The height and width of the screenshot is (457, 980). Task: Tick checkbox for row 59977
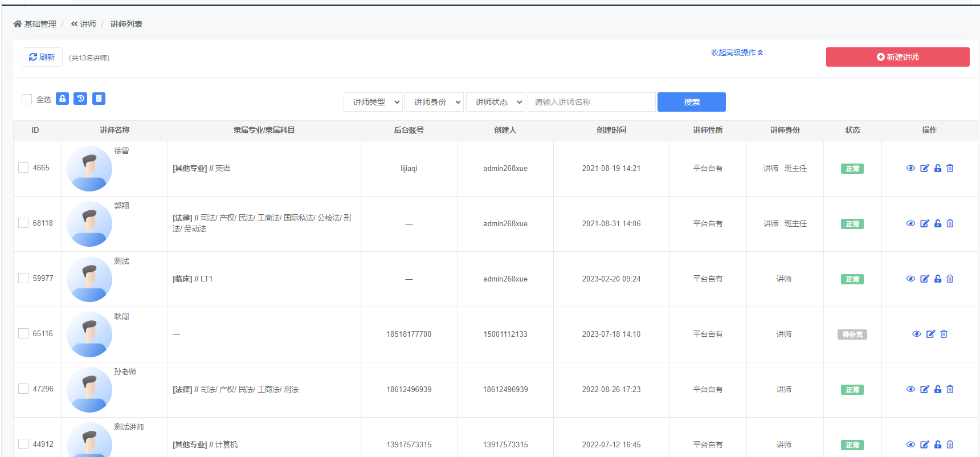(23, 278)
